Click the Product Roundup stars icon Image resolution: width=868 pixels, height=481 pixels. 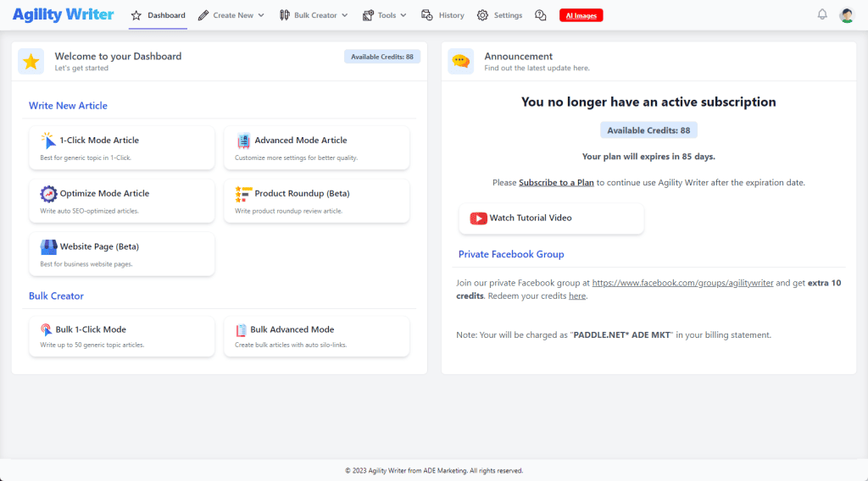[x=243, y=194]
